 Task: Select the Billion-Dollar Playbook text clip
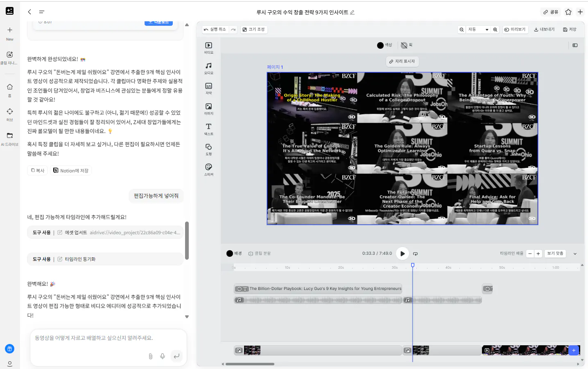coord(318,289)
